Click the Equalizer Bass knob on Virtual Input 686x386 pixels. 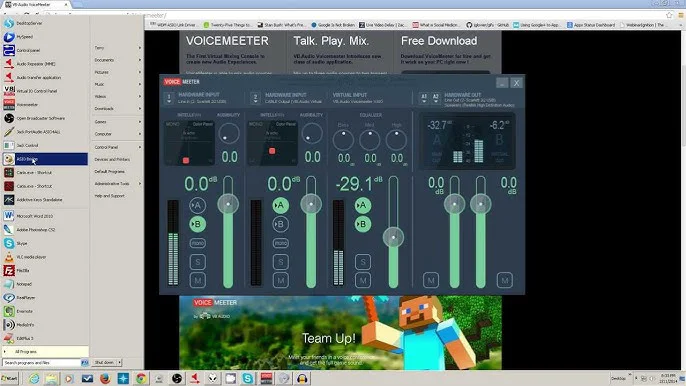[343, 140]
